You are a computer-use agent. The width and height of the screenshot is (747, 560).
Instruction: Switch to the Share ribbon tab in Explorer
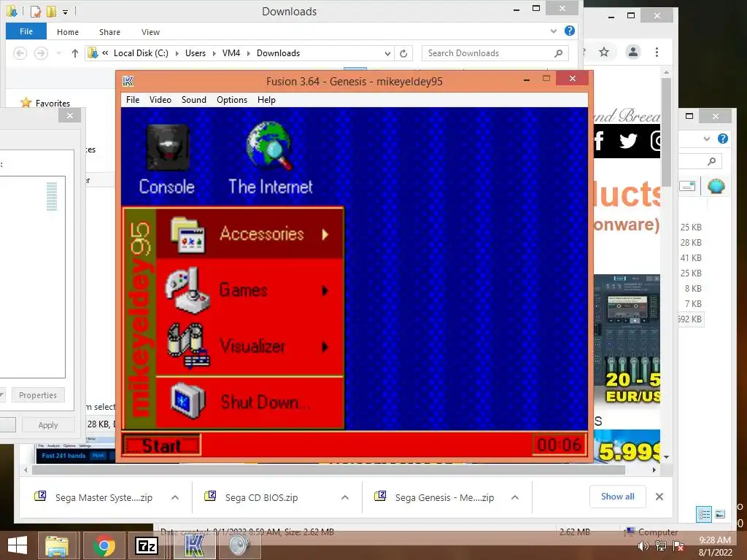(x=109, y=32)
